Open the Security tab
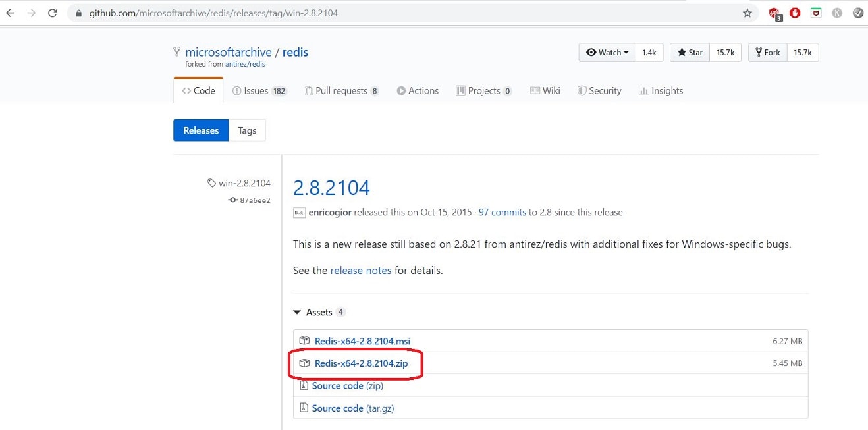This screenshot has height=430, width=868. [599, 91]
